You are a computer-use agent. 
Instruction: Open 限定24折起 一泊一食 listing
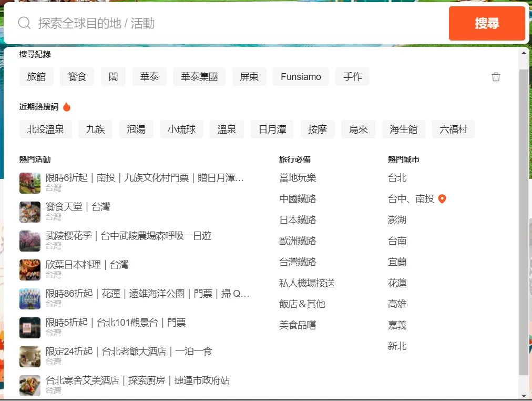[129, 352]
